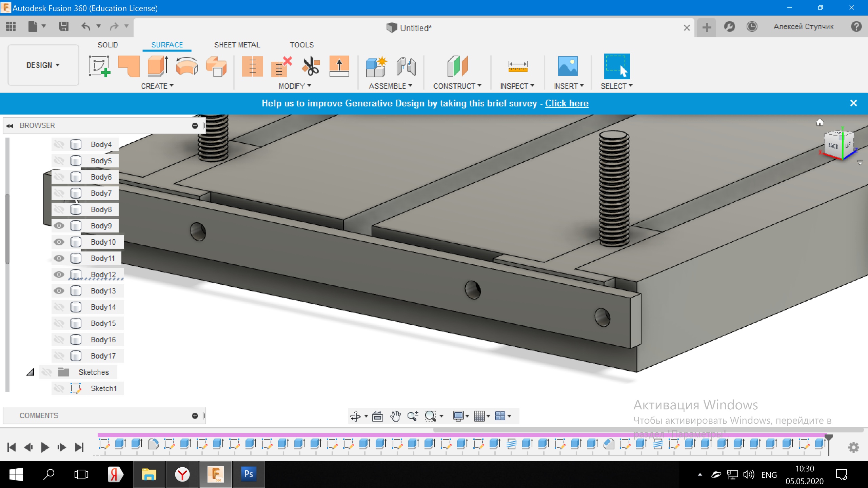The image size is (868, 488).
Task: Hide Body9 using its eye icon
Action: coord(59,226)
